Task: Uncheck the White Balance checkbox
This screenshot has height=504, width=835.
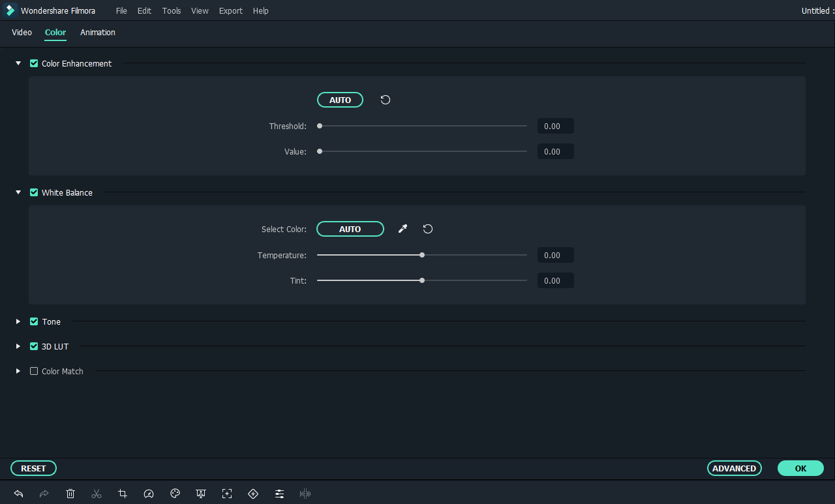Action: pos(34,192)
